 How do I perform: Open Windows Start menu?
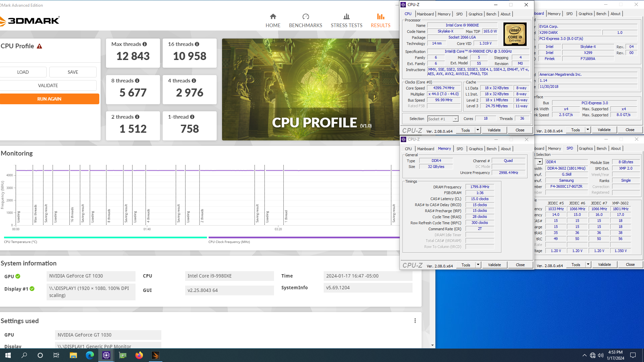[8, 355]
